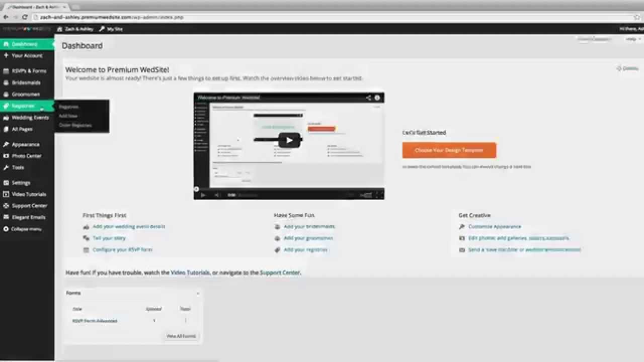Open Zach & Ashley admin bar item

click(75, 29)
